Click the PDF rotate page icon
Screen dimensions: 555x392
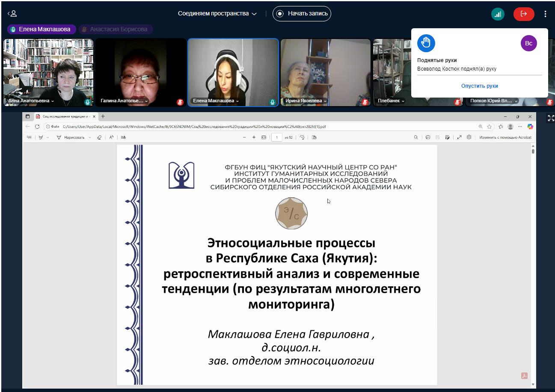302,137
